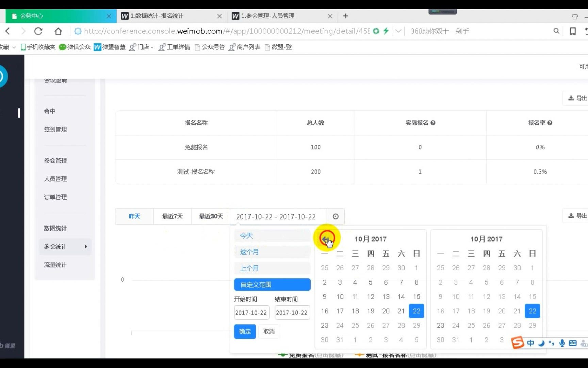
Task: Open a new browser tab
Action: pyautogui.click(x=346, y=16)
